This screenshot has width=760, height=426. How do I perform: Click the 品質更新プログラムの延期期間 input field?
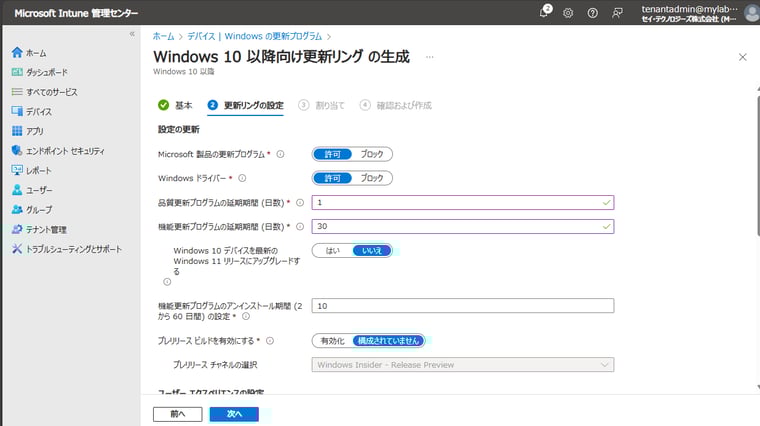tap(460, 202)
